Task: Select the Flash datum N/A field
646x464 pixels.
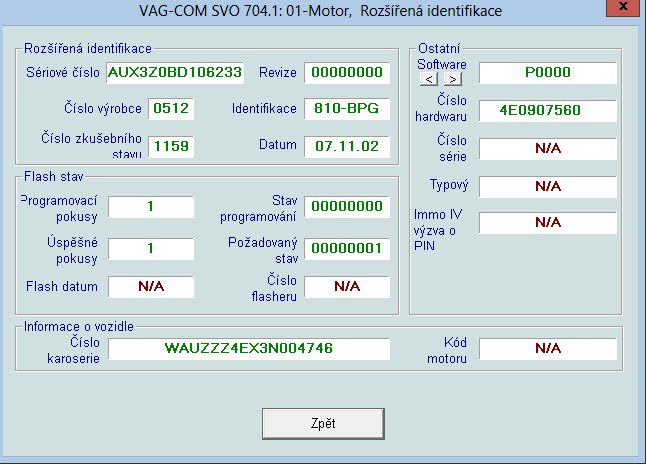Action: tap(151, 286)
